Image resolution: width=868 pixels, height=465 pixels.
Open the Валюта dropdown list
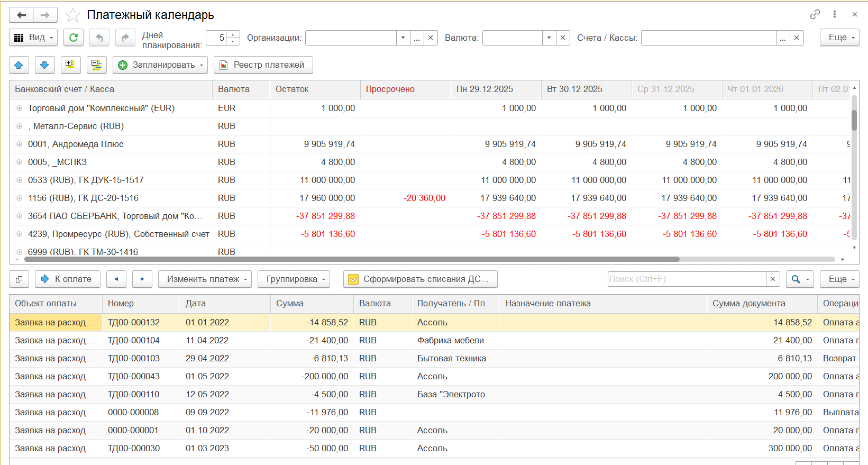pos(549,38)
